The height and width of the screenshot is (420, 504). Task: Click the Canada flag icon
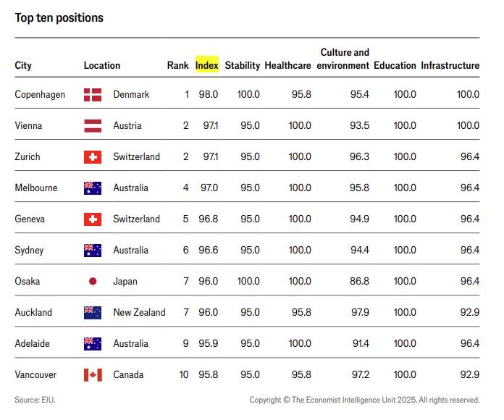tap(93, 374)
